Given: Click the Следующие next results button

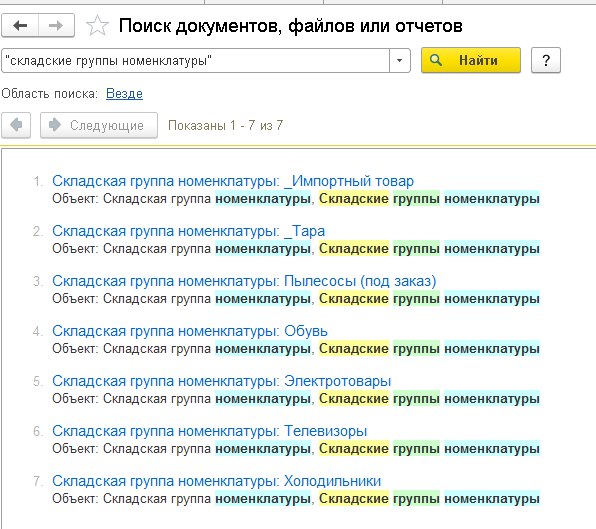Looking at the screenshot, I should (x=99, y=125).
